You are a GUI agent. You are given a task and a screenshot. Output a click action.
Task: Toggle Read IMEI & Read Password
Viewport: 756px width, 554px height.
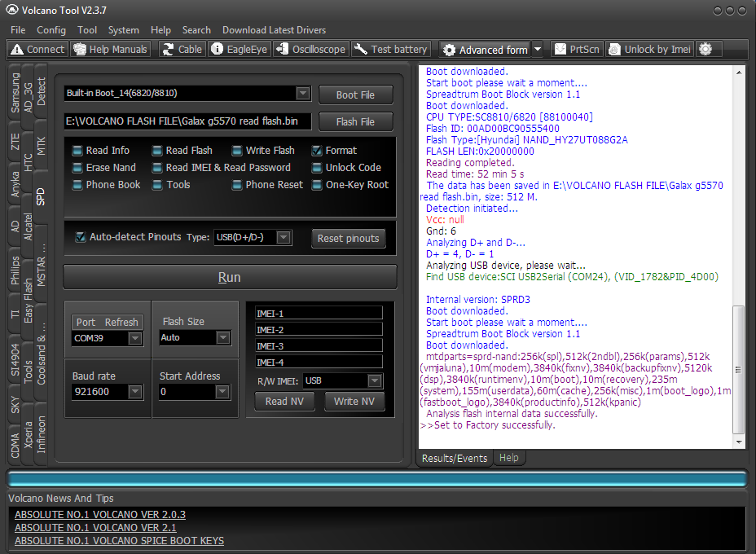click(x=157, y=168)
